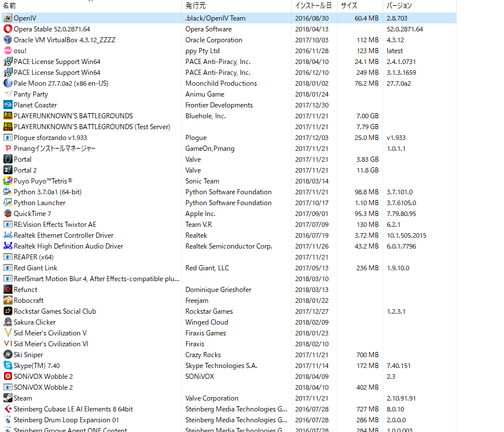Screen dimensions: 504x432
Task: Click the Steam icon
Action: coord(7,398)
